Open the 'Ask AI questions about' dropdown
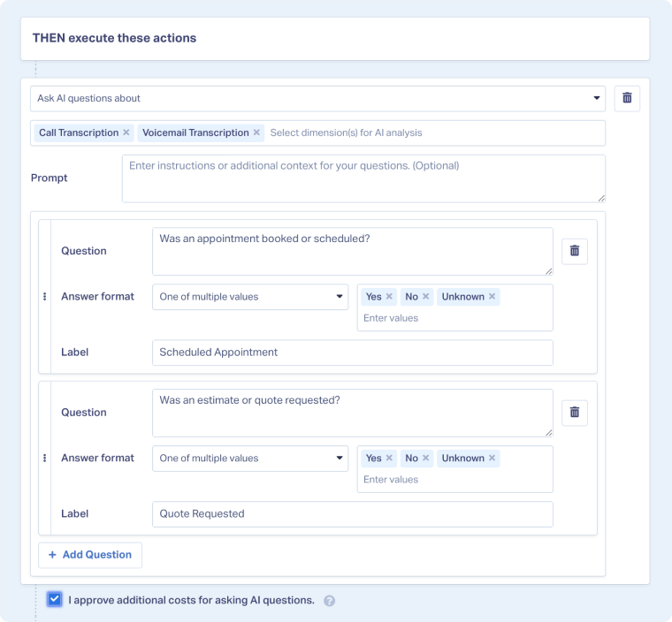 point(317,98)
